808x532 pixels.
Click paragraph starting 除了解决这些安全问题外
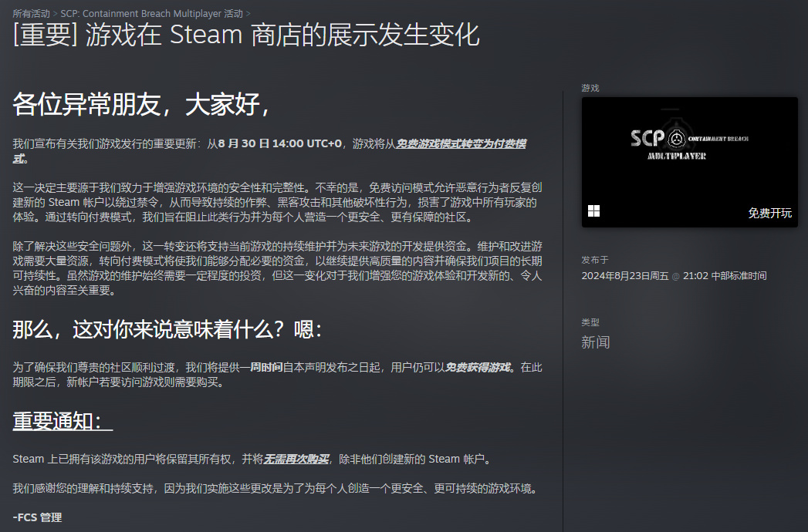click(x=277, y=268)
